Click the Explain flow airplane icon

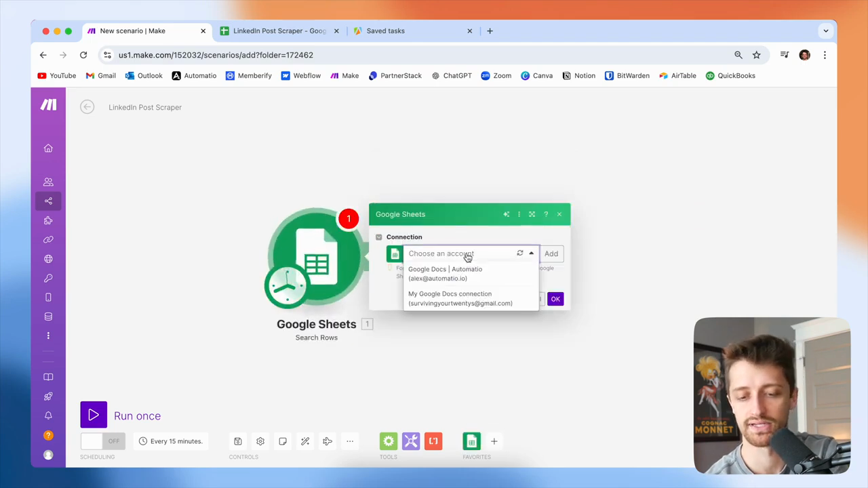click(x=328, y=441)
